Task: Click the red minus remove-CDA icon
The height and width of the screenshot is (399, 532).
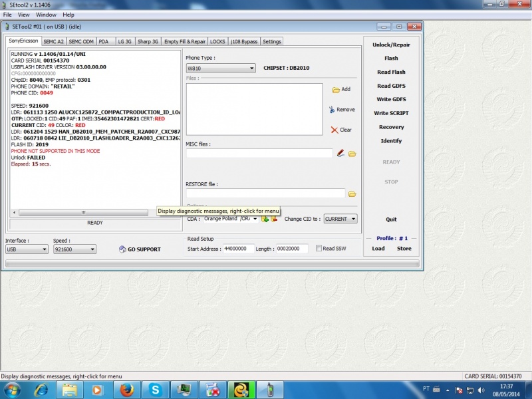Action: pyautogui.click(x=274, y=219)
